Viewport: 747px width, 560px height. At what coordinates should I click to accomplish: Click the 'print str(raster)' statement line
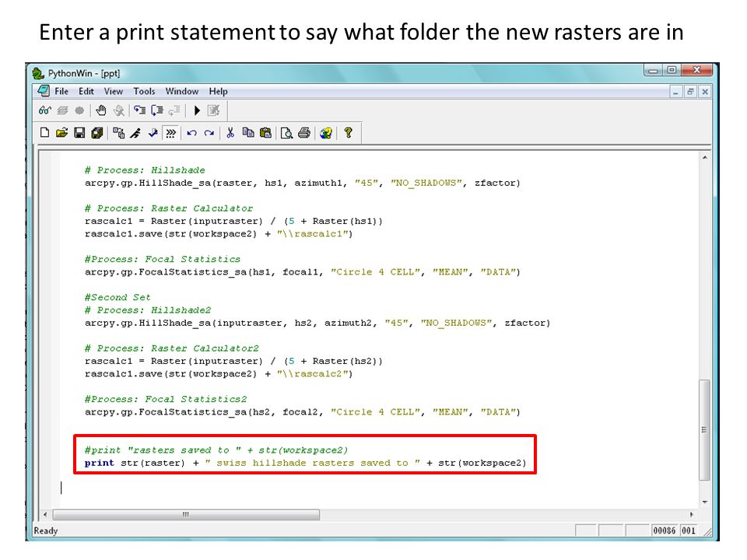305,463
